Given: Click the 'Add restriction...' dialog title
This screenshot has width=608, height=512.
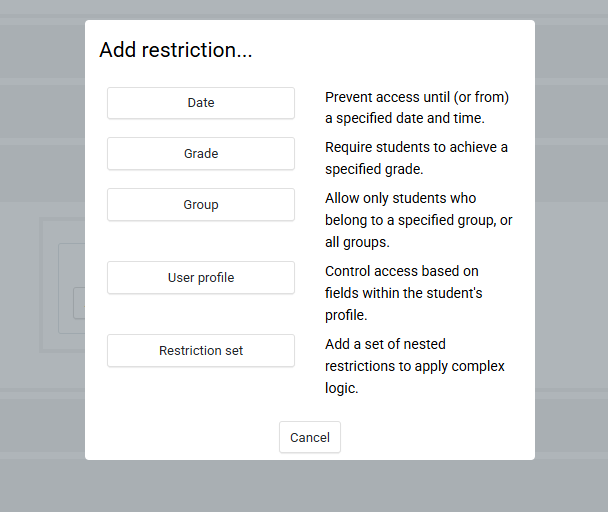Looking at the screenshot, I should [x=176, y=50].
